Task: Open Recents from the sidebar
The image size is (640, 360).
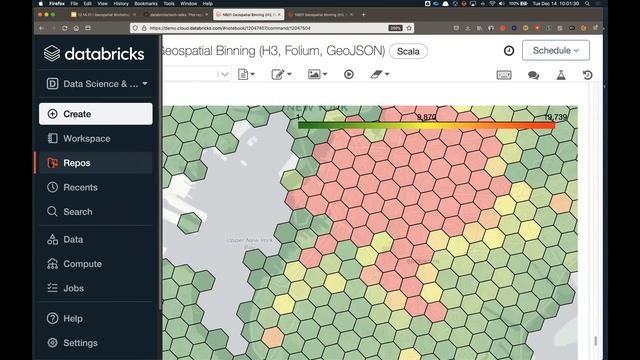Action: (96, 187)
